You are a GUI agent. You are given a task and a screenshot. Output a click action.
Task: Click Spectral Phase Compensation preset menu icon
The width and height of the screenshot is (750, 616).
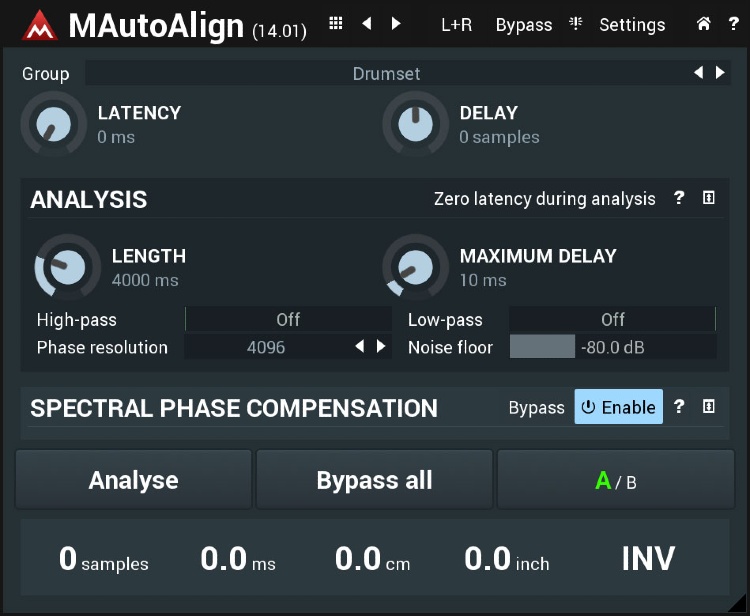(x=708, y=407)
